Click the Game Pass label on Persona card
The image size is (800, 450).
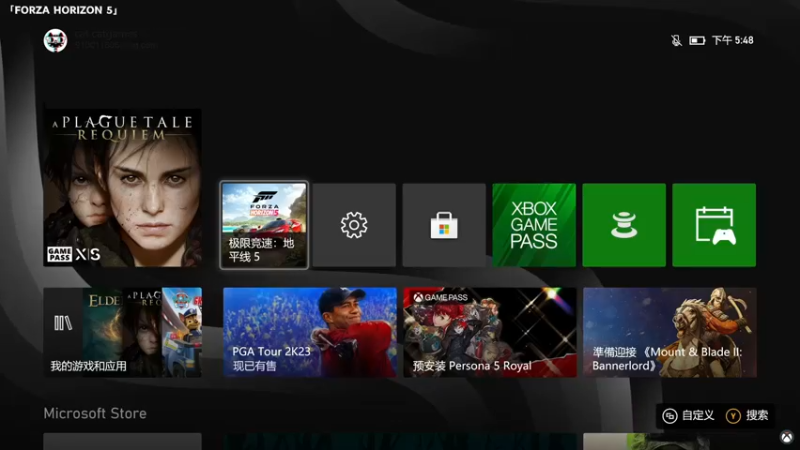click(441, 297)
